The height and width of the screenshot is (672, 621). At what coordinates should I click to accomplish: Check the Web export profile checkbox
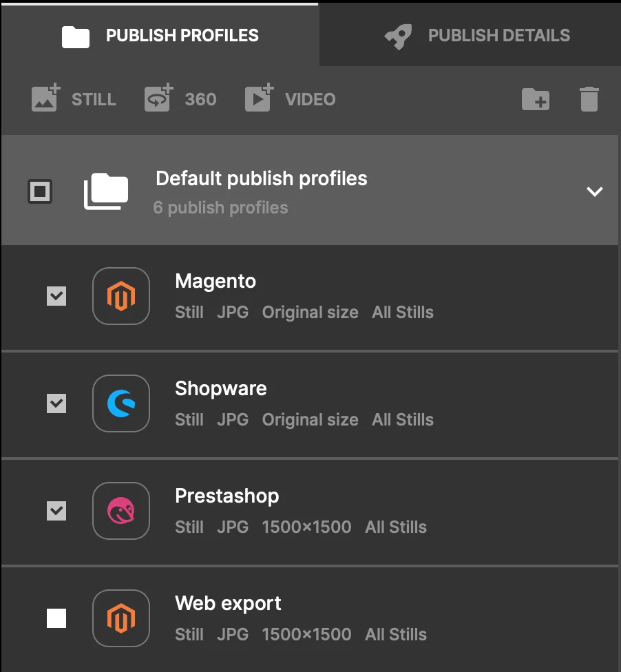click(56, 618)
